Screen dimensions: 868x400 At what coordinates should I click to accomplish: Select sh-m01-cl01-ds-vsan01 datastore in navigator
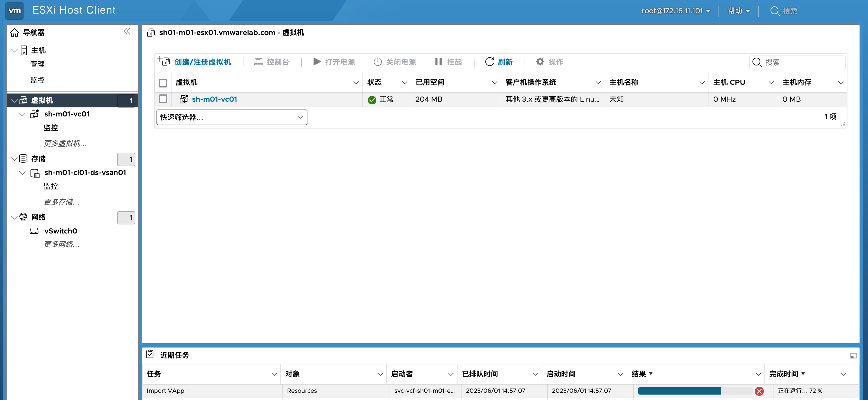85,173
